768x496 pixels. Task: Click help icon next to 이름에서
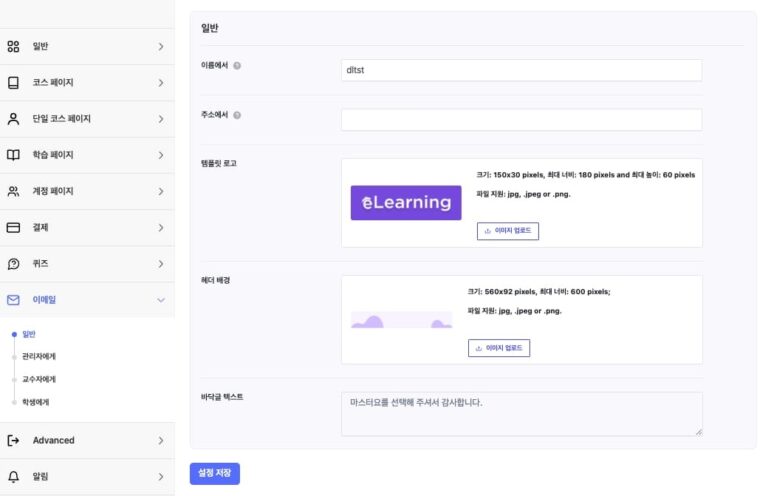point(237,66)
